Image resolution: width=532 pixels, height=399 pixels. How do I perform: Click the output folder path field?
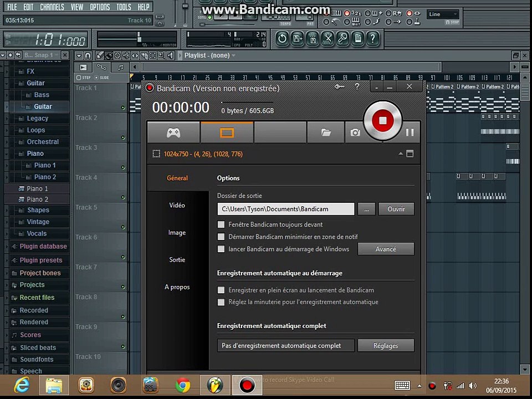[x=286, y=209]
